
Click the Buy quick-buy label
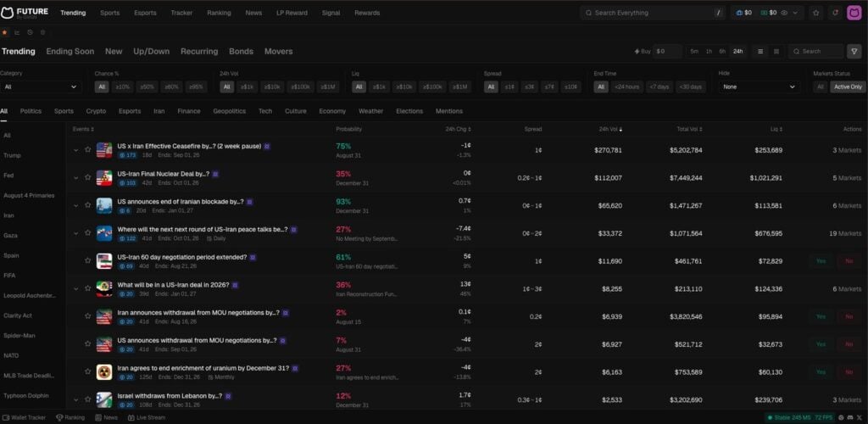[643, 52]
